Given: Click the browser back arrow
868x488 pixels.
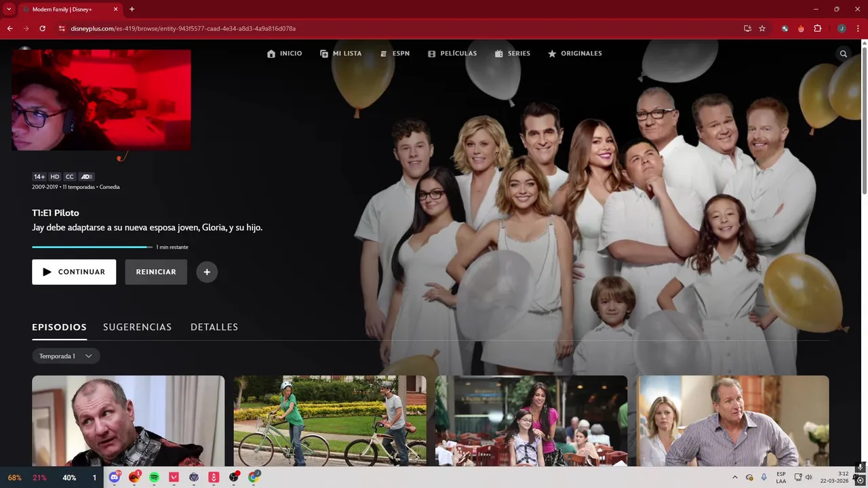Looking at the screenshot, I should (x=9, y=28).
